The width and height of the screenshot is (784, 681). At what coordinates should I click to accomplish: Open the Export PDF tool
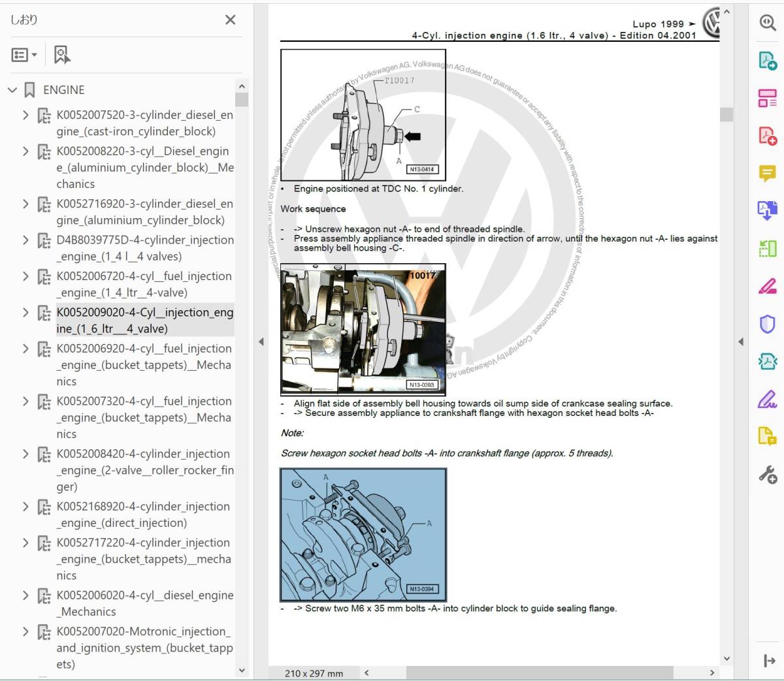click(x=768, y=61)
